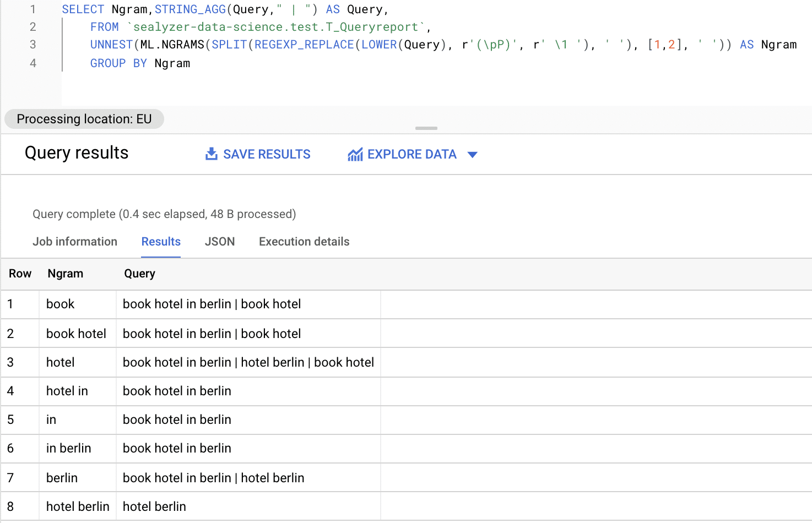Click row number 5 in the results table
812x523 pixels.
[x=10, y=420]
